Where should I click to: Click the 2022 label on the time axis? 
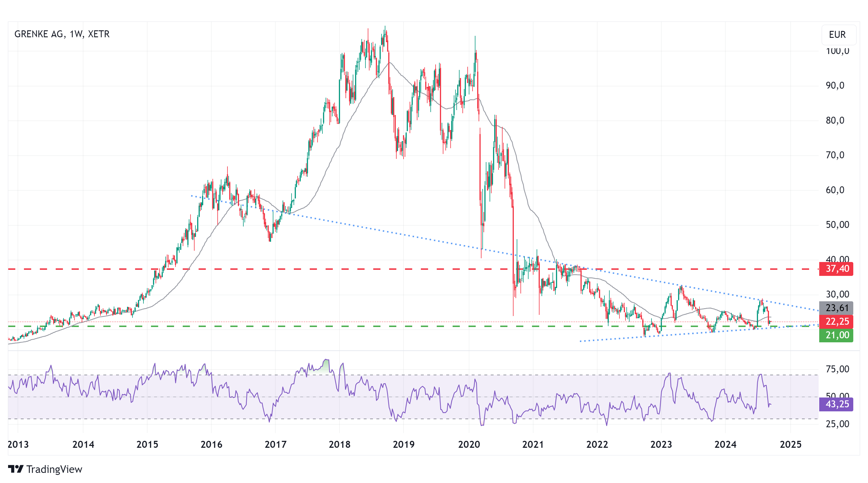click(x=598, y=445)
